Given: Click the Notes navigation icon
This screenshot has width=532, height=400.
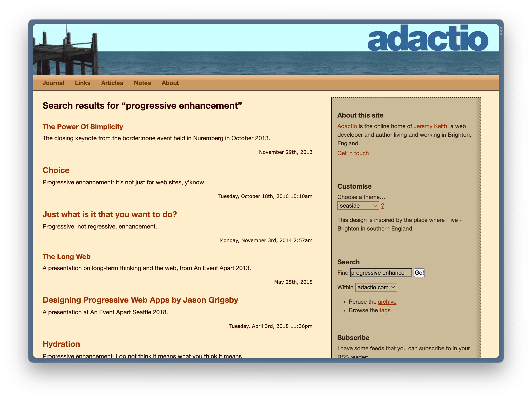Looking at the screenshot, I should (142, 83).
